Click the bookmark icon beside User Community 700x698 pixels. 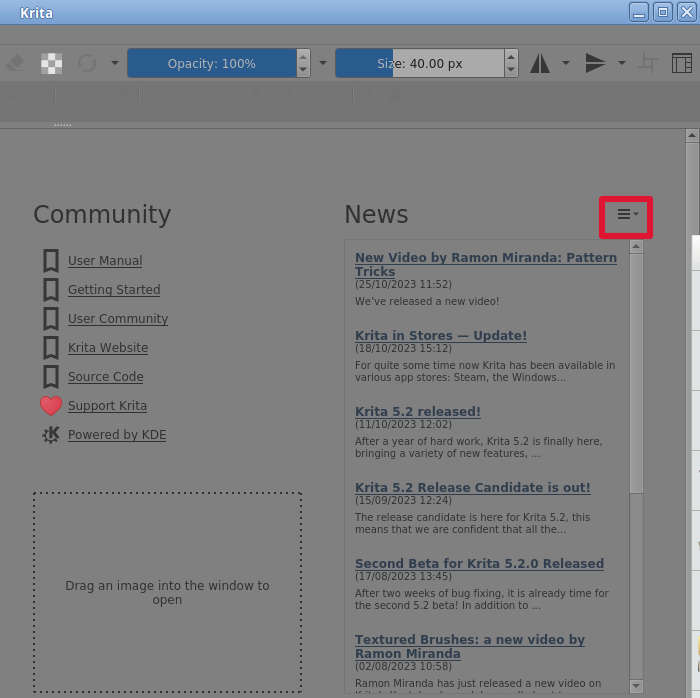(51, 319)
